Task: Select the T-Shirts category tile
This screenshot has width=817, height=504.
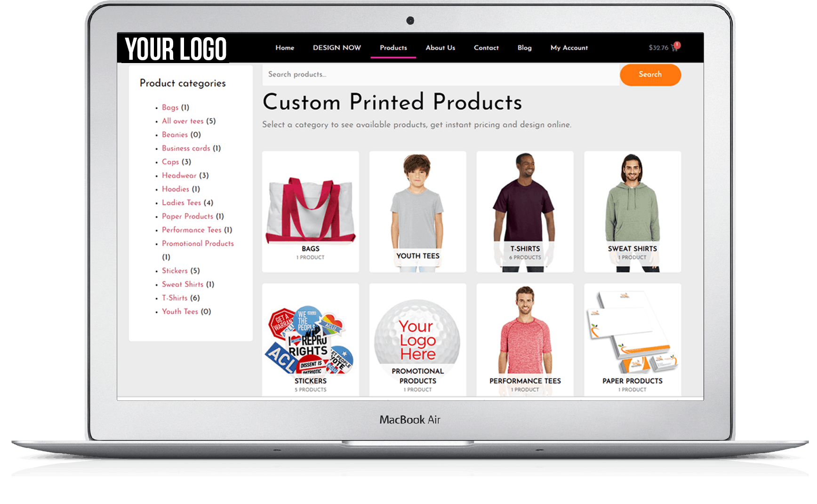Action: click(525, 211)
